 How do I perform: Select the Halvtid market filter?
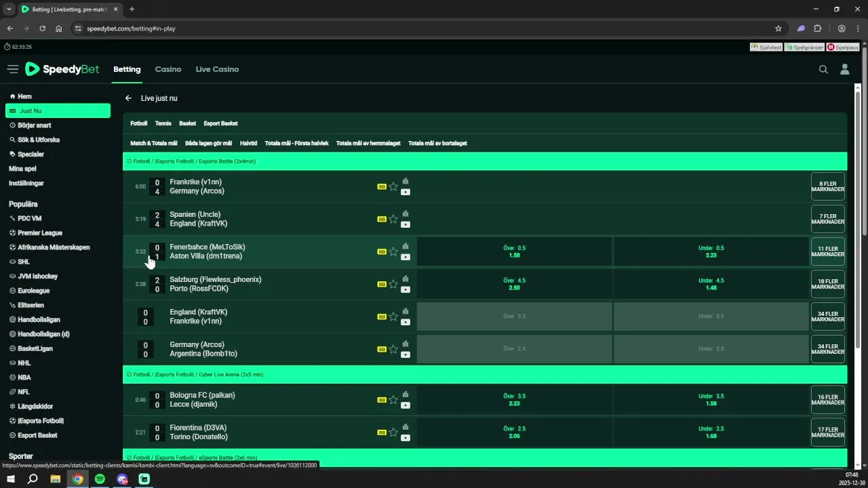[248, 143]
